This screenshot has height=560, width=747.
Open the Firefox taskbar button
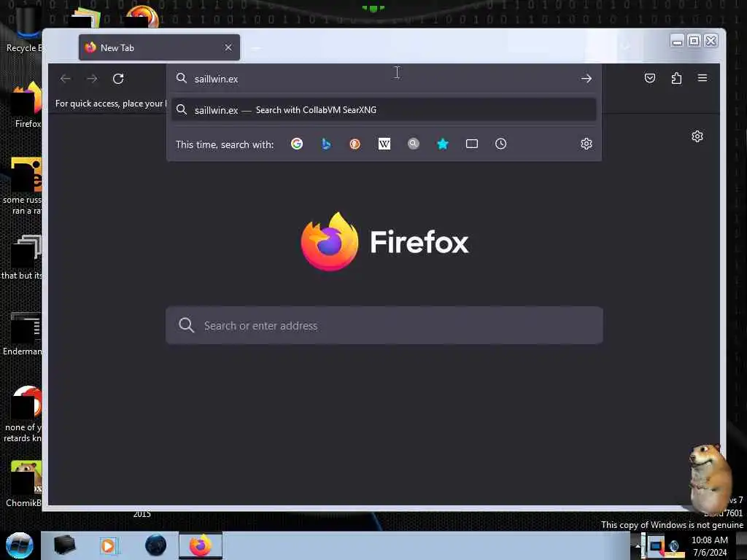(201, 545)
